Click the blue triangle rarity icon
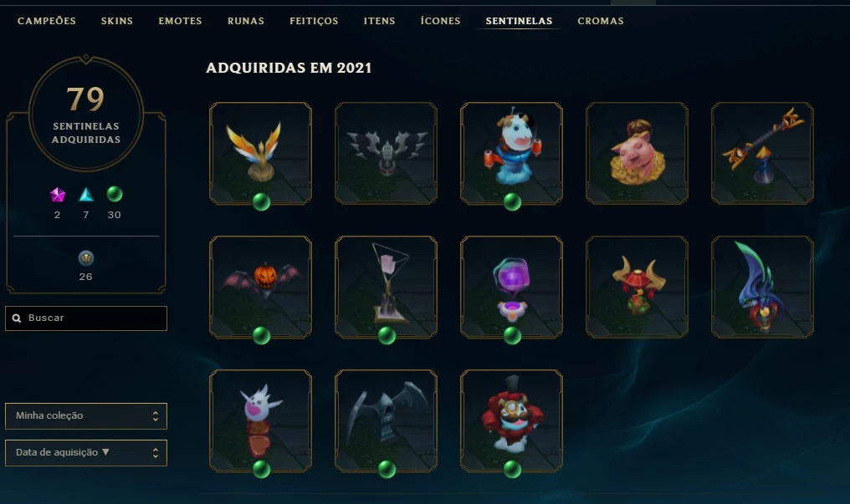 click(x=86, y=195)
